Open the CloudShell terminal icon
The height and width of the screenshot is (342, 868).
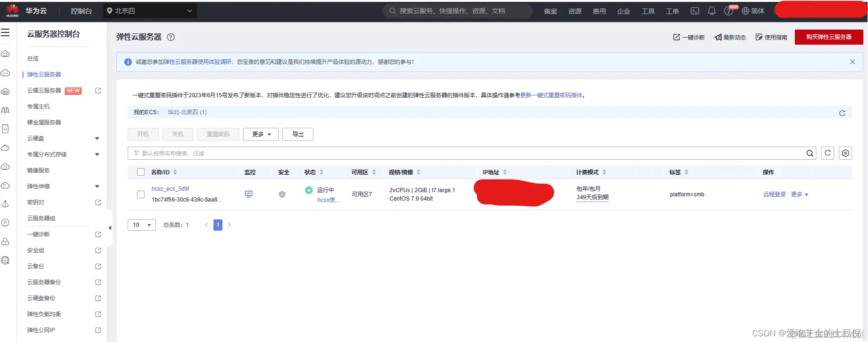tap(695, 11)
